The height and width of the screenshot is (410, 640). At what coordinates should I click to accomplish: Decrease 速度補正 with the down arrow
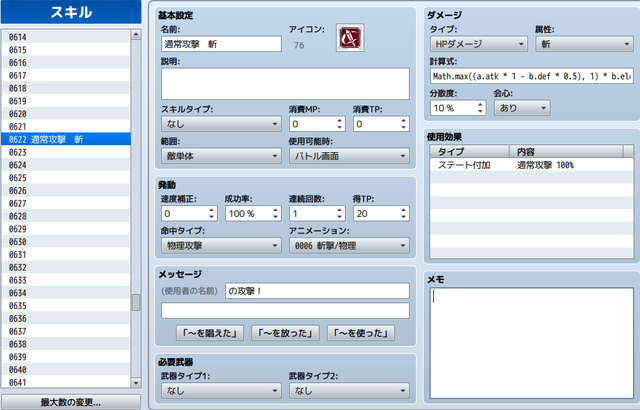[x=211, y=217]
